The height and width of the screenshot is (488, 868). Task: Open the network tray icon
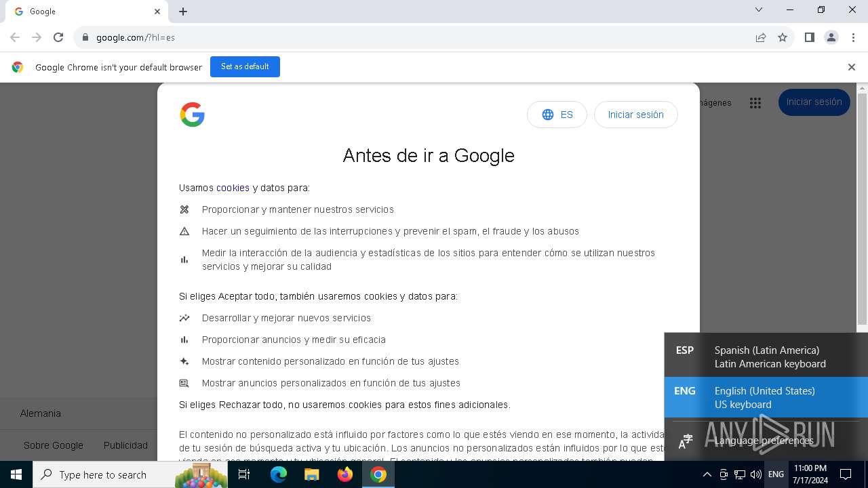740,474
